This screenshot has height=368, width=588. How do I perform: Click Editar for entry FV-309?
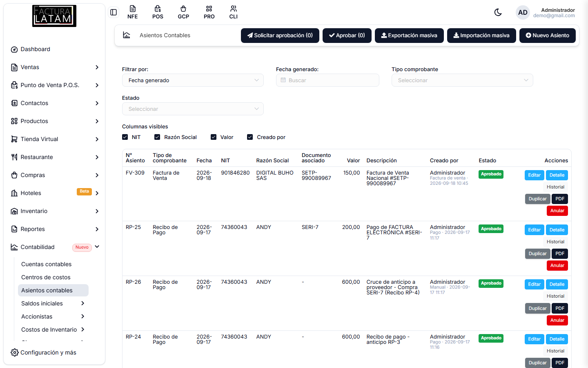[534, 175]
